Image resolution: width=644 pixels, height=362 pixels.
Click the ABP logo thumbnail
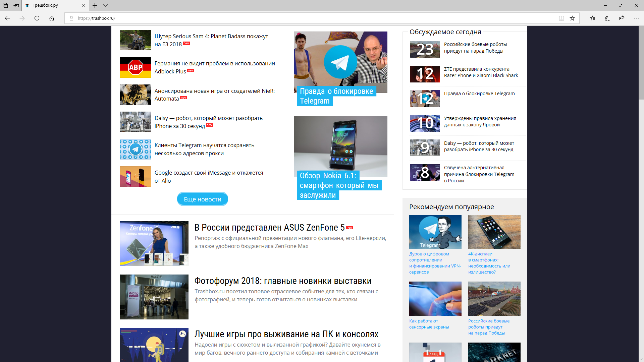coord(136,67)
